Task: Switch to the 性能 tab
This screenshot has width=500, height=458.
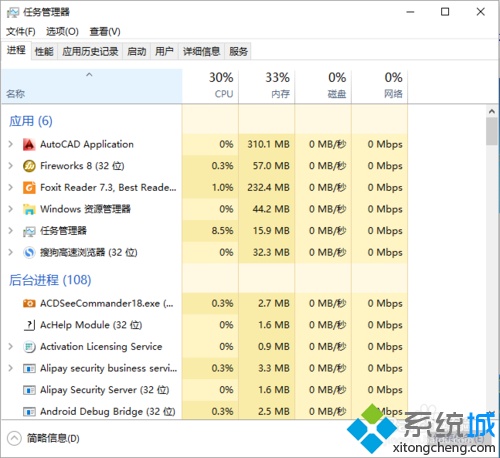Action: pos(44,51)
